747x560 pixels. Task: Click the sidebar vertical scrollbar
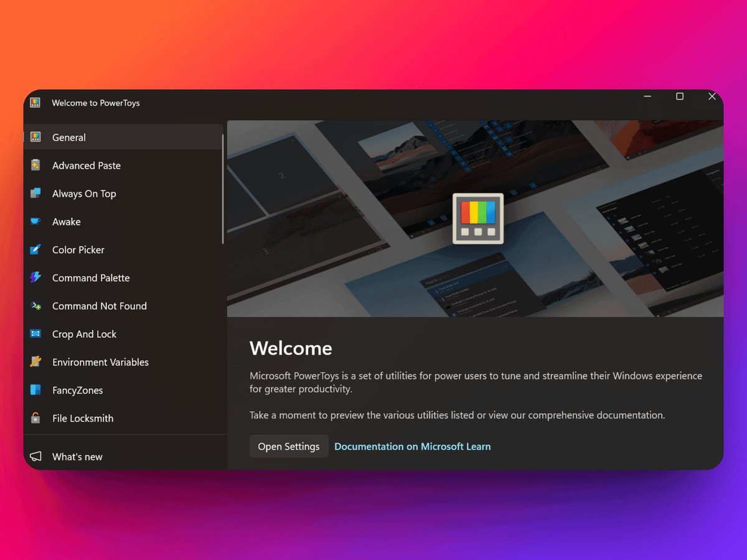[x=223, y=189]
